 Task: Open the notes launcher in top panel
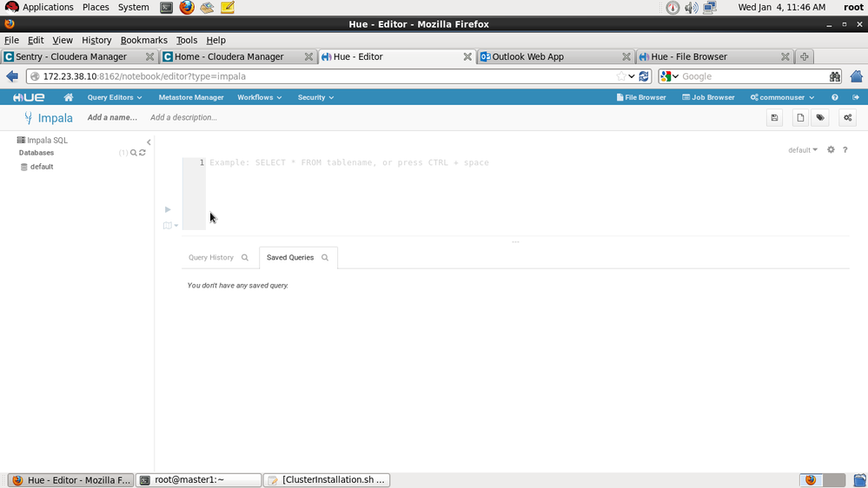(228, 8)
